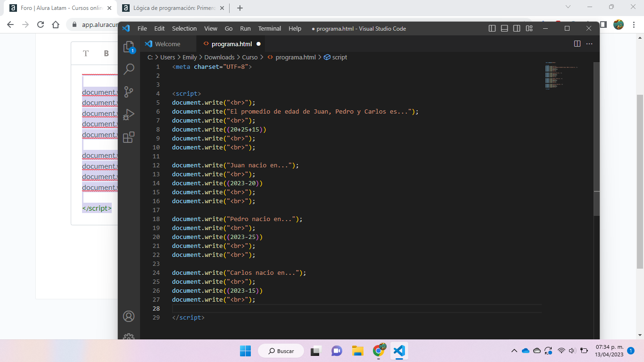
Task: Click the expression (20+25+15) on line 8
Action: (x=246, y=130)
